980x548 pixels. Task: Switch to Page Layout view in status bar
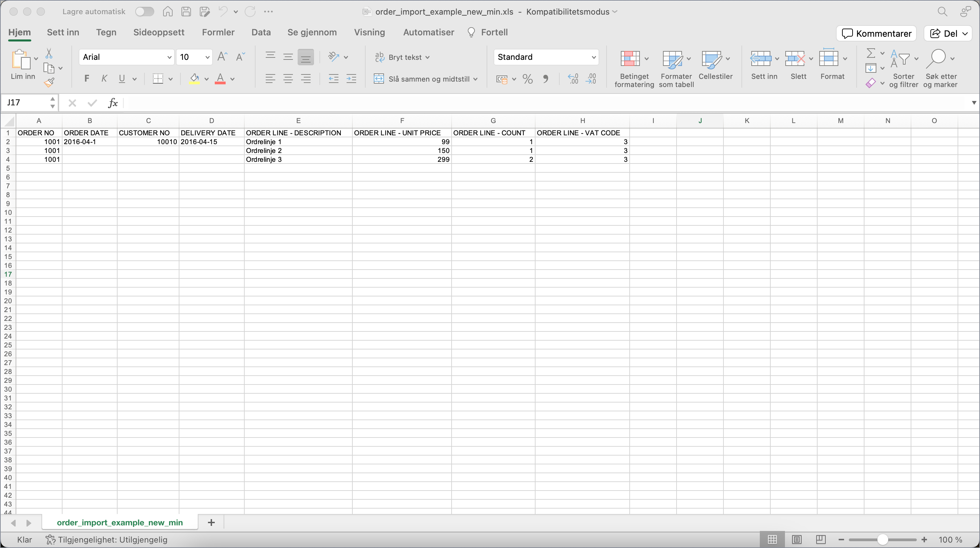point(797,539)
